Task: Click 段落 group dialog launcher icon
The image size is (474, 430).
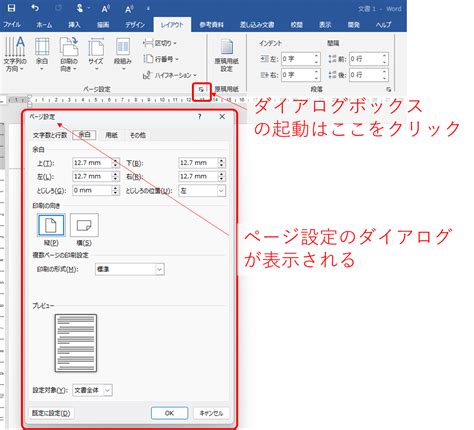Action: 389,89
